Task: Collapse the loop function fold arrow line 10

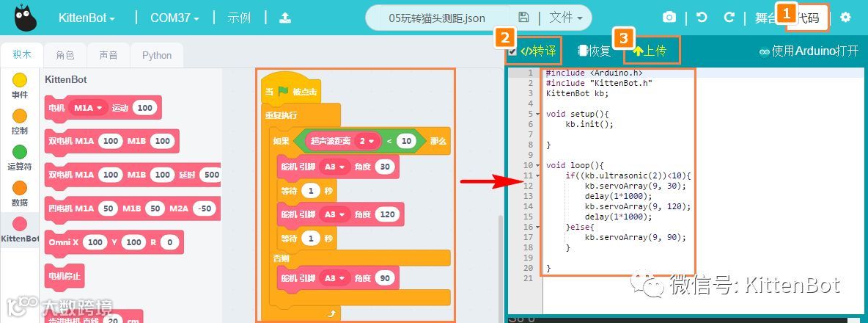Action: coord(539,165)
